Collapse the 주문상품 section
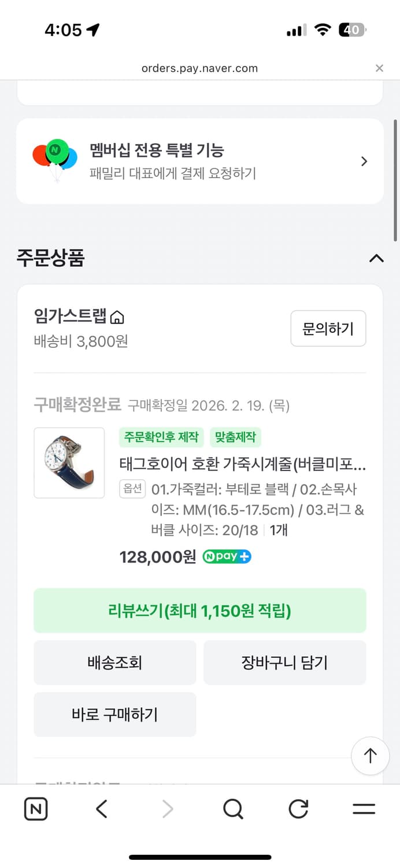This screenshot has height=868, width=400. tap(376, 259)
